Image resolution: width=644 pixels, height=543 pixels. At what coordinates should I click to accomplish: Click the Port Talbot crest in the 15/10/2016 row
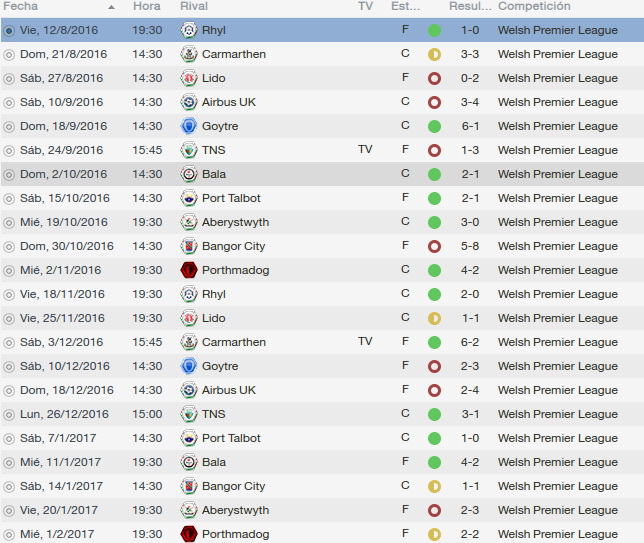(189, 198)
